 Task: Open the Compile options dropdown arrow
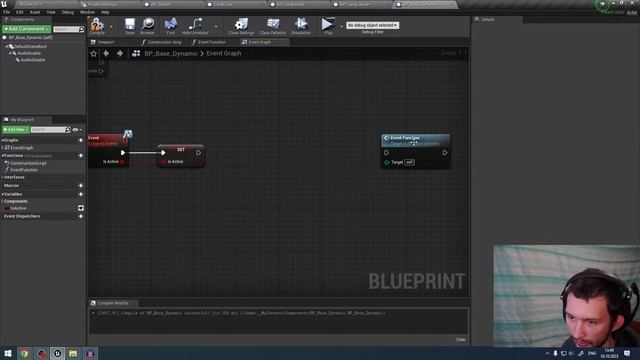click(x=111, y=27)
